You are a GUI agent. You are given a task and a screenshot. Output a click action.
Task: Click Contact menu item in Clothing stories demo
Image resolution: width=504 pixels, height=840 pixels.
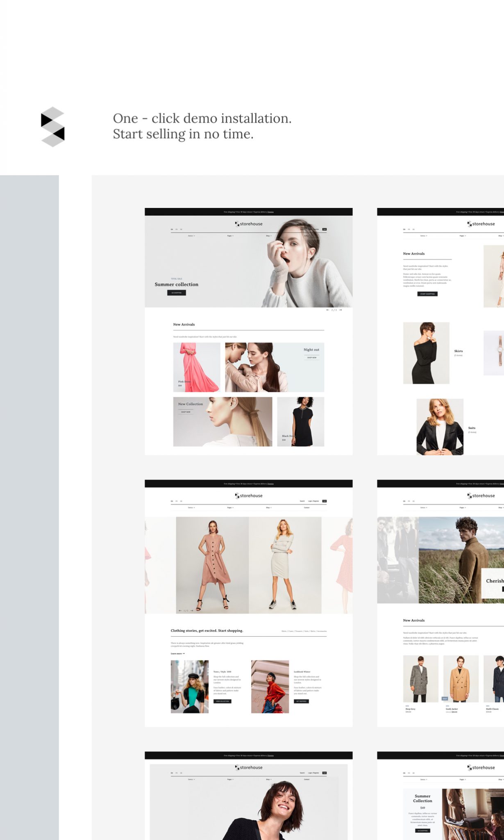click(306, 508)
